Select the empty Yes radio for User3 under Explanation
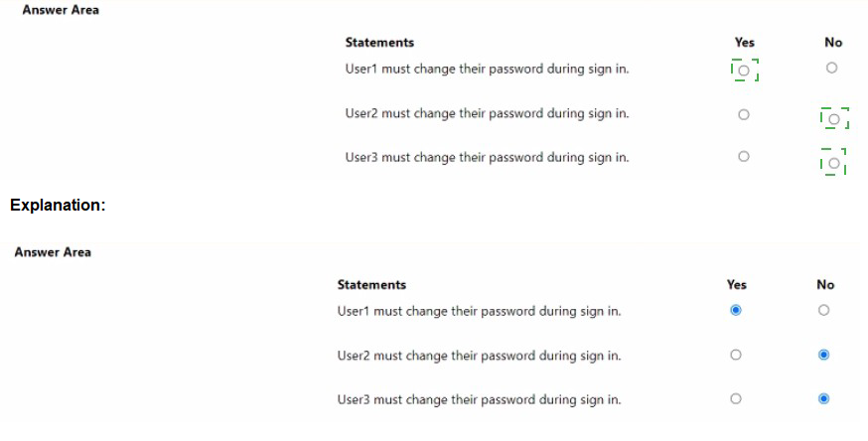Image resolution: width=868 pixels, height=441 pixels. (x=736, y=398)
